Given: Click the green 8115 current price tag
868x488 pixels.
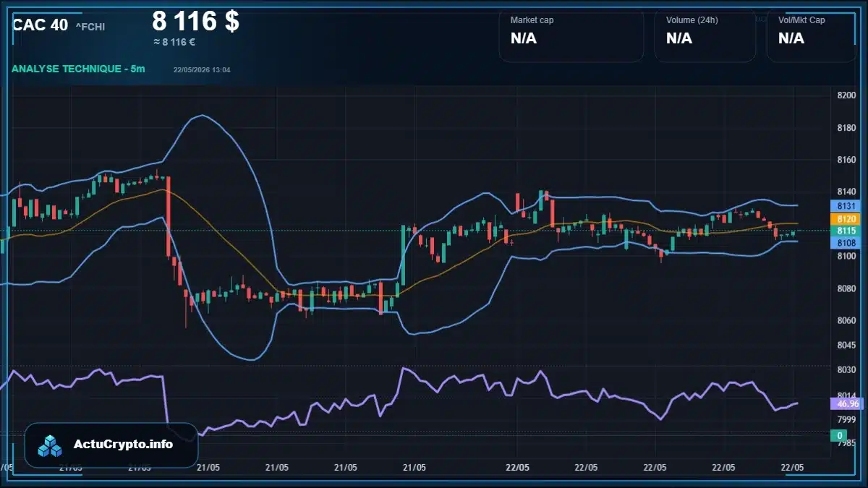Looking at the screenshot, I should tap(846, 231).
